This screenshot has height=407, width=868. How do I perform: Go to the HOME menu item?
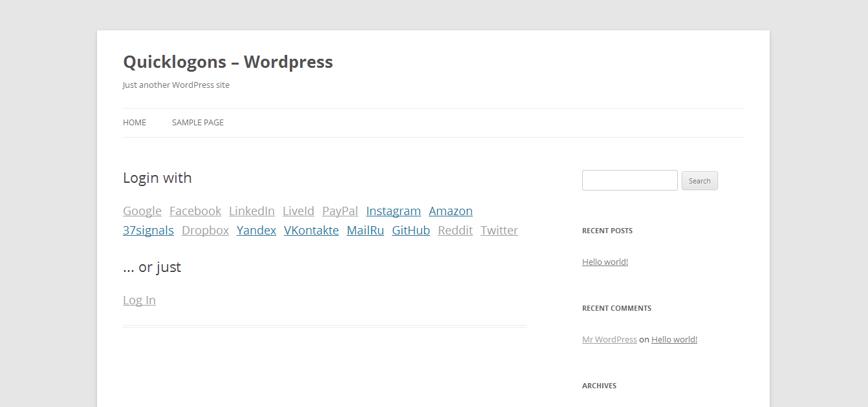point(135,123)
